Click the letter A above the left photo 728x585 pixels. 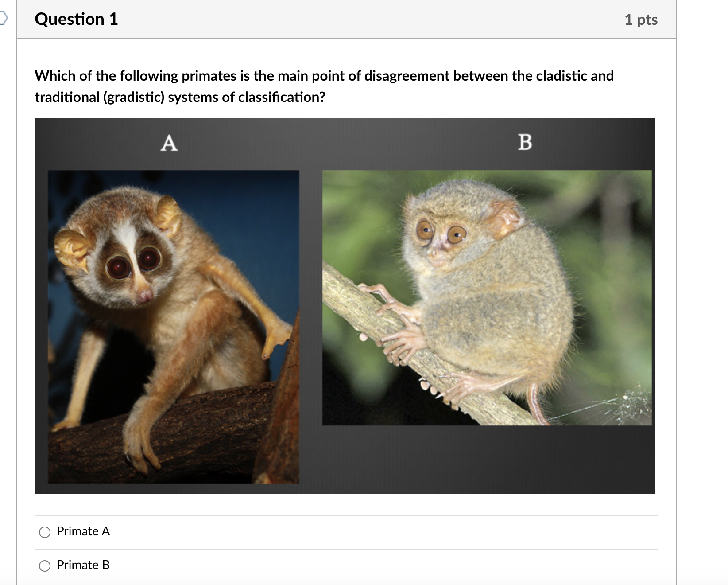point(169,143)
